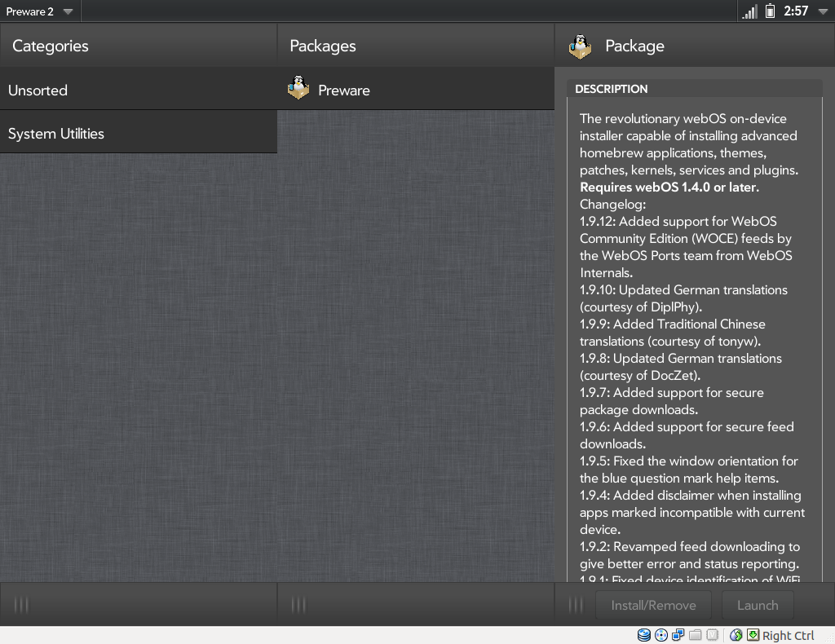Click the signal strength indicator icon
The image size is (835, 644).
click(749, 11)
